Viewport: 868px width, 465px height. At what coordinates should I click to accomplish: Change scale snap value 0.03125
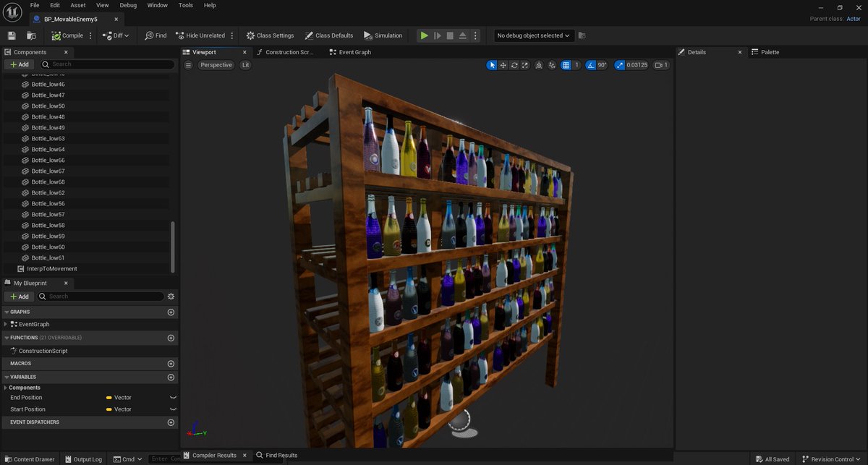coord(637,65)
